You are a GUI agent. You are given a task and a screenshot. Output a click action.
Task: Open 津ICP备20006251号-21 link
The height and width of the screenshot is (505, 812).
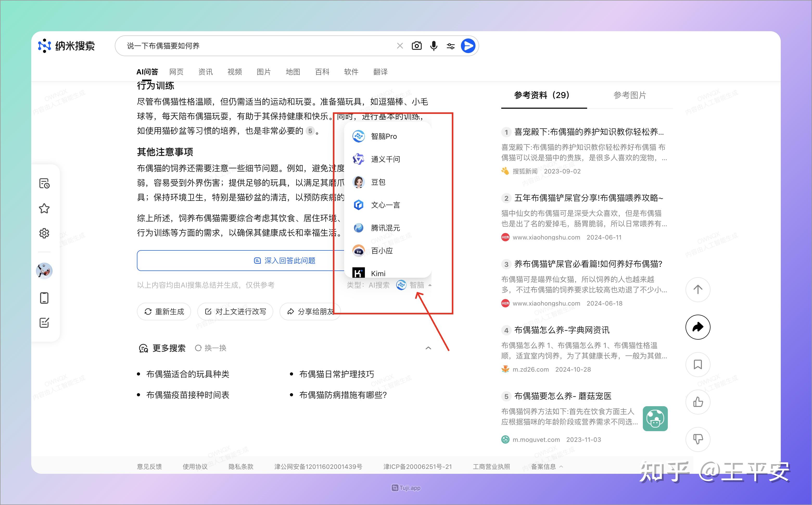pyautogui.click(x=417, y=467)
